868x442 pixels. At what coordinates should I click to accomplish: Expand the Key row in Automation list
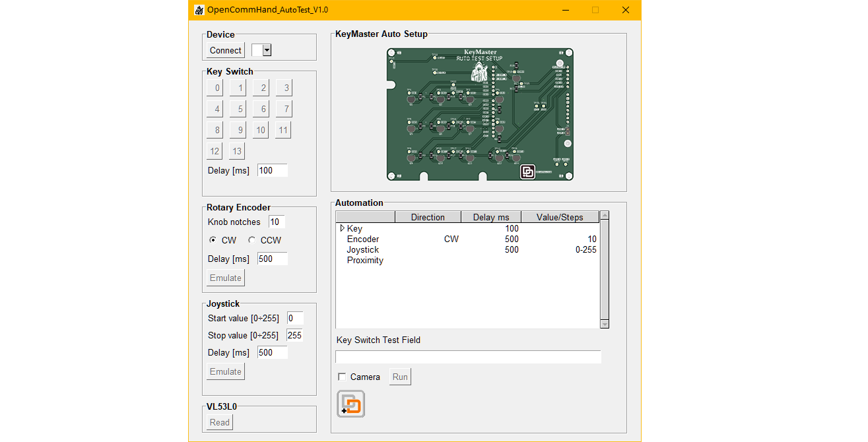click(342, 228)
